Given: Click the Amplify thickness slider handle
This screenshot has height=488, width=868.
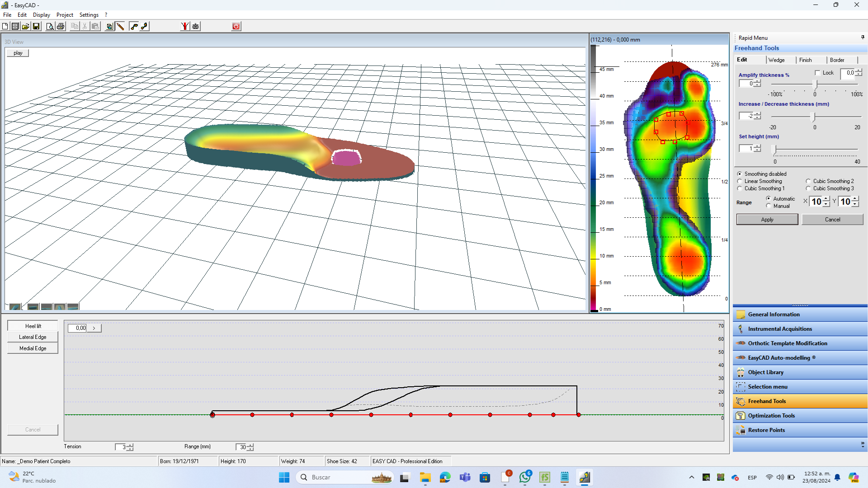Looking at the screenshot, I should (x=815, y=84).
